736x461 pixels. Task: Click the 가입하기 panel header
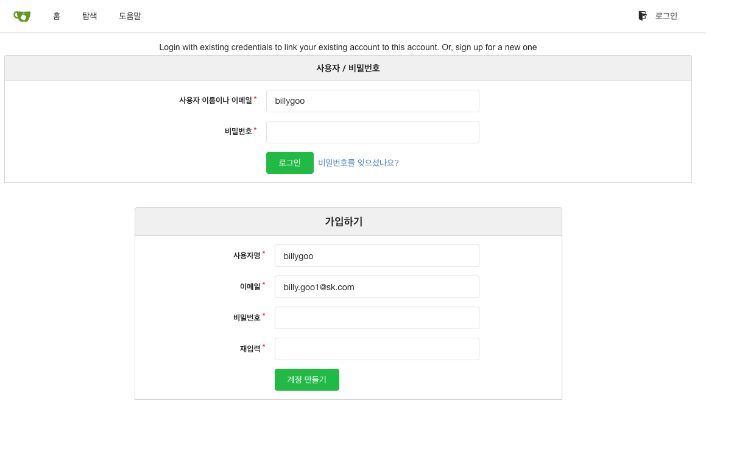(x=348, y=222)
